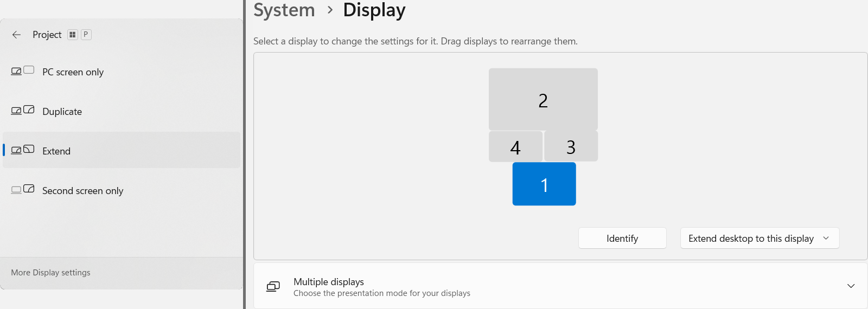This screenshot has height=309, width=868.
Task: Choose PC screen only projection option
Action: pos(122,72)
